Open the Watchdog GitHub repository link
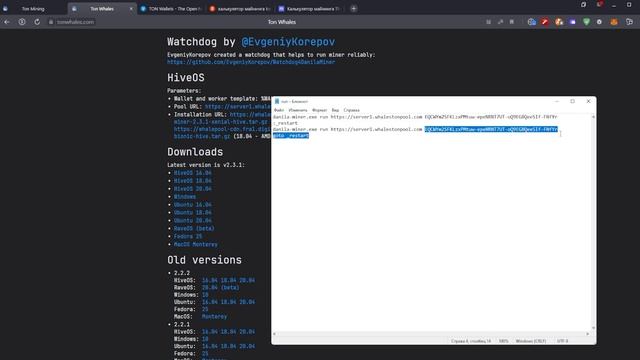Screen dimensions: 640x360 [251, 62]
